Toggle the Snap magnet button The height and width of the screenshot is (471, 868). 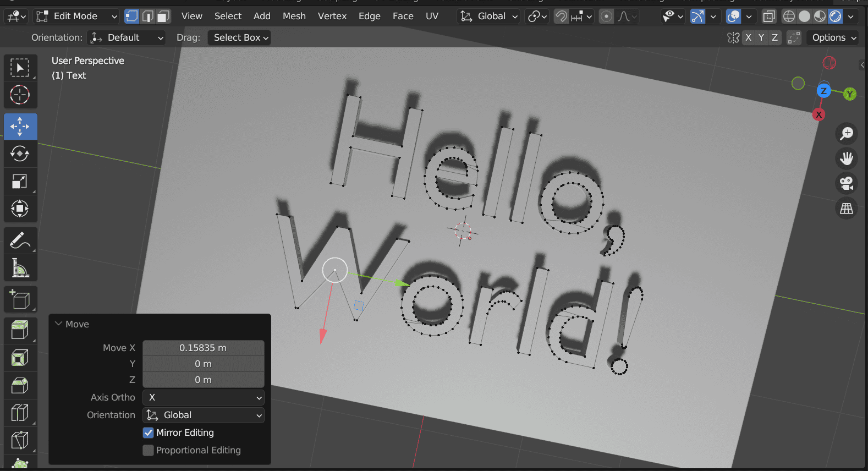[x=561, y=17]
